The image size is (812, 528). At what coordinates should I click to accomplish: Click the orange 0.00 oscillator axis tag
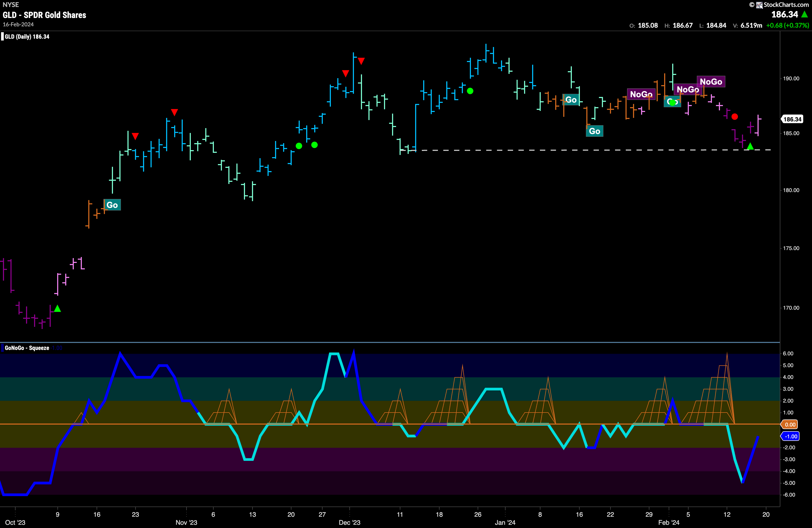(x=790, y=425)
